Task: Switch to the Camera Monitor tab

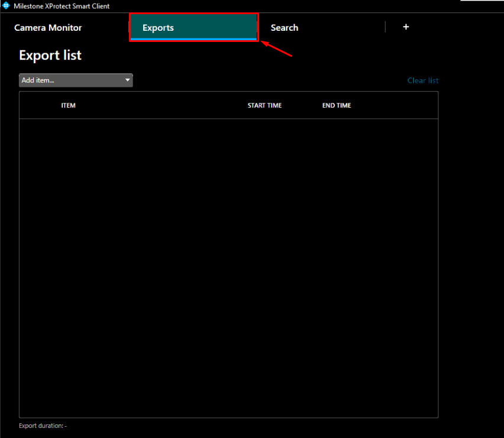Action: tap(48, 28)
